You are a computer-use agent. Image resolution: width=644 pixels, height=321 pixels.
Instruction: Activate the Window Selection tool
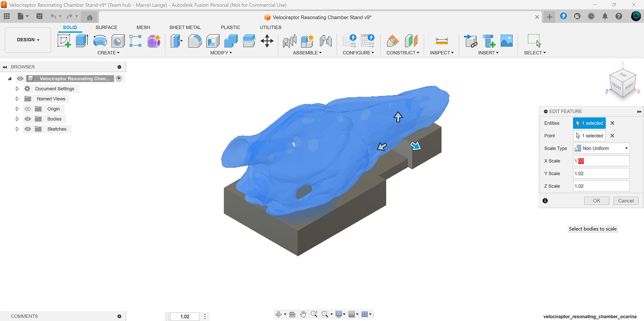[534, 41]
